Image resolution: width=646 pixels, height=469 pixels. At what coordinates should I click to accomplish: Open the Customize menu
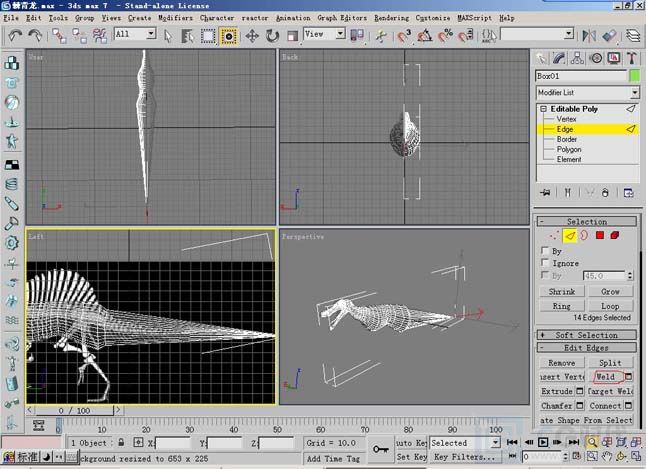(433, 18)
